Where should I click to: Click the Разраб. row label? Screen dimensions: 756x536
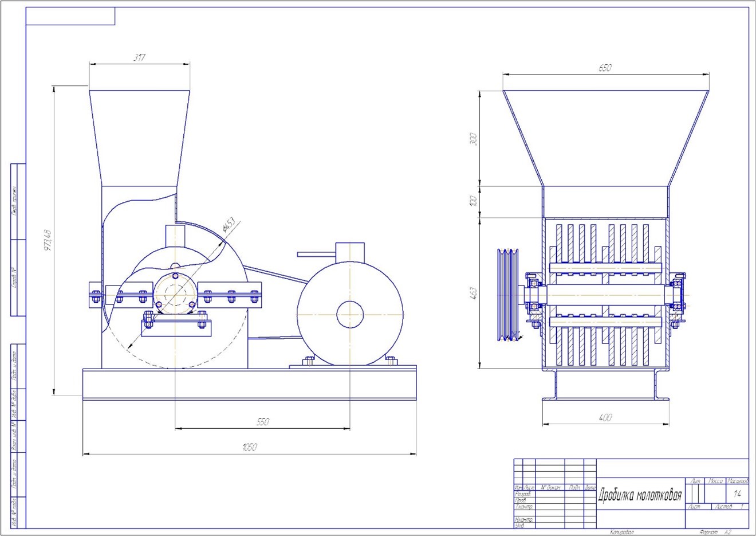pos(523,494)
